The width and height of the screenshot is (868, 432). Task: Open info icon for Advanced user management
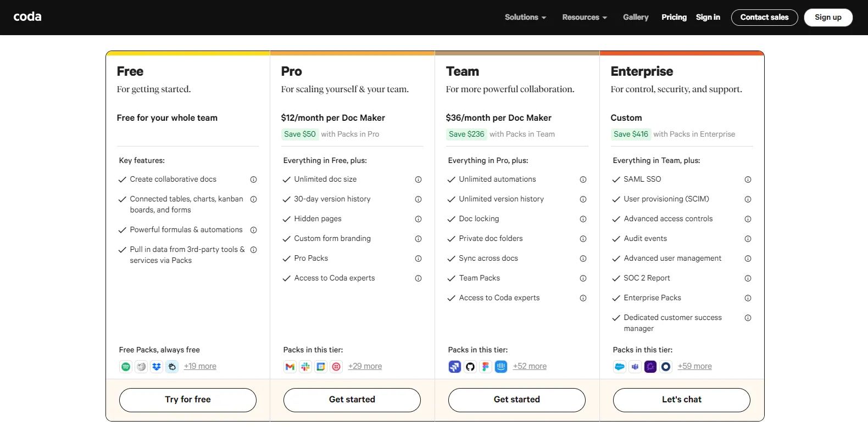(748, 259)
